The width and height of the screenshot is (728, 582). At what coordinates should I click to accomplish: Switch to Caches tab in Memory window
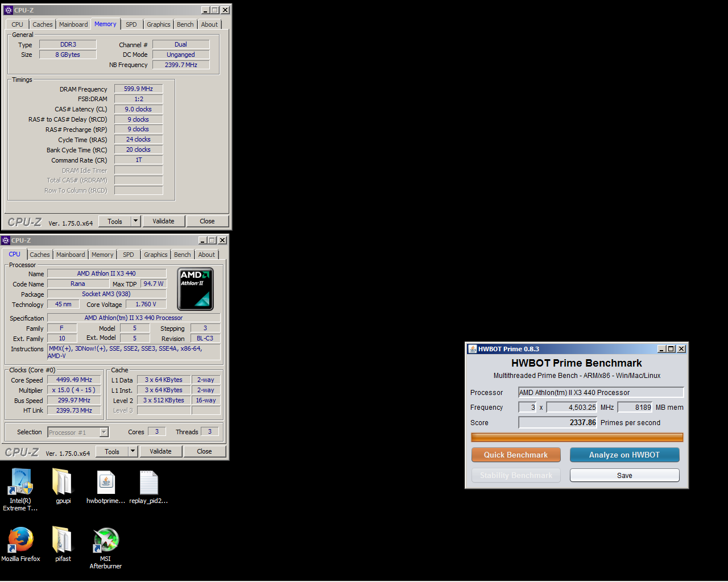(x=42, y=24)
